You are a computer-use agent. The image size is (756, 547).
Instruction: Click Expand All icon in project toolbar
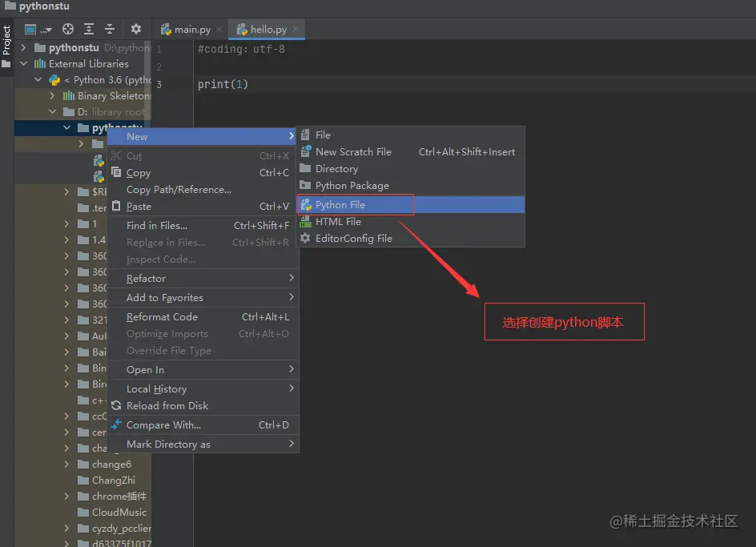point(89,29)
